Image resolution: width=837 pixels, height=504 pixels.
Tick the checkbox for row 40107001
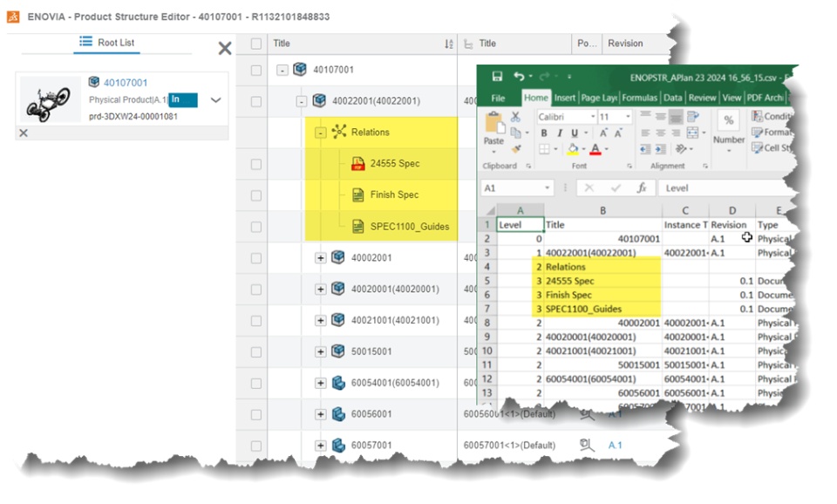coord(256,70)
